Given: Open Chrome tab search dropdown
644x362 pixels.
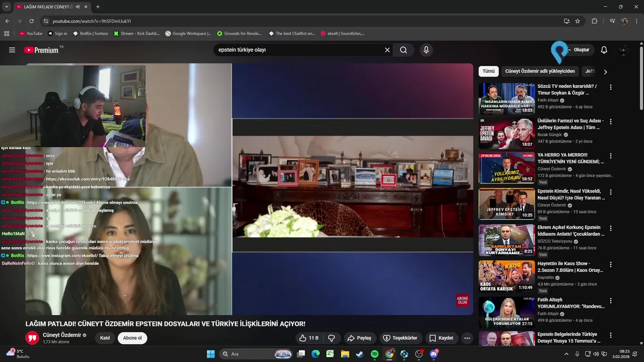Looking at the screenshot, I should tap(7, 7).
